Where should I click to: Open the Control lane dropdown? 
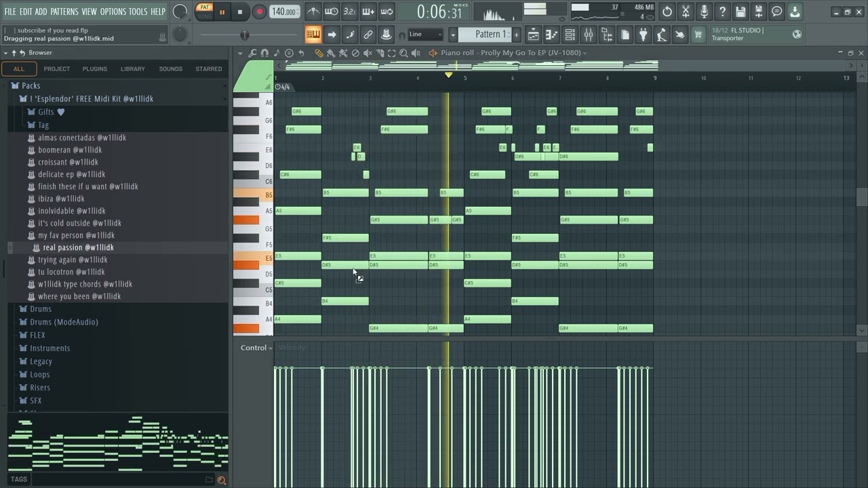(256, 348)
